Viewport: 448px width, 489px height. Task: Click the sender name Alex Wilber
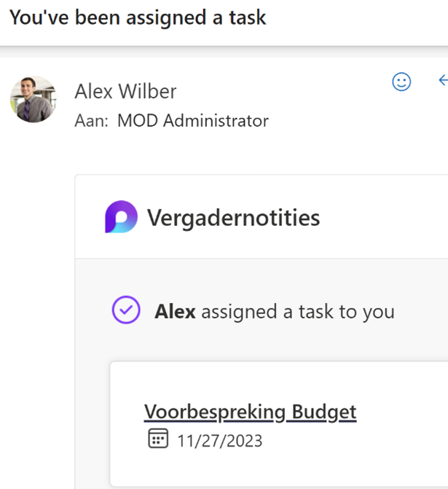pos(125,91)
